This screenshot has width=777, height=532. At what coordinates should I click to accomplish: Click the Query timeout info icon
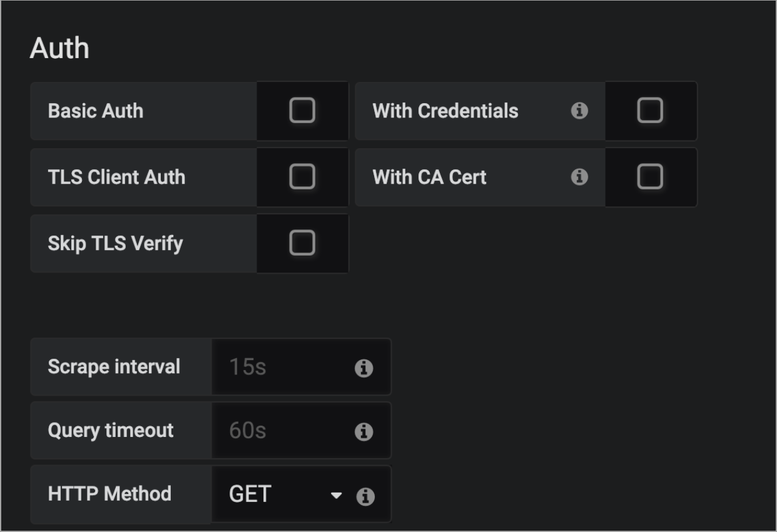pyautogui.click(x=363, y=431)
